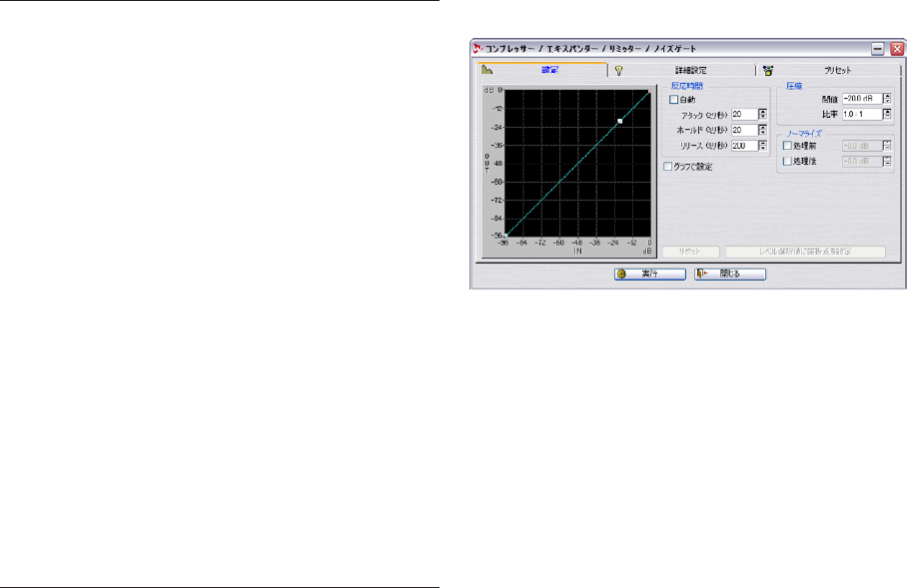Decrease the リリース value with down arrow
907x588 pixels.
(x=762, y=149)
